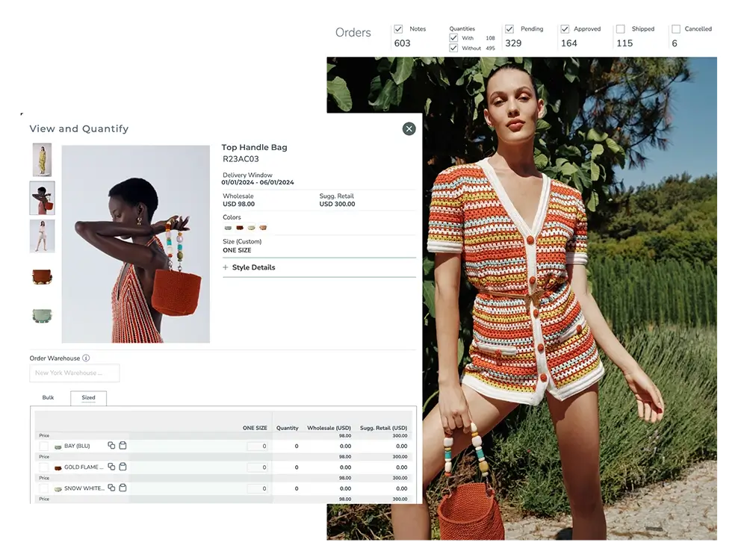
Task: Switch to the Sized tab
Action: [x=88, y=397]
